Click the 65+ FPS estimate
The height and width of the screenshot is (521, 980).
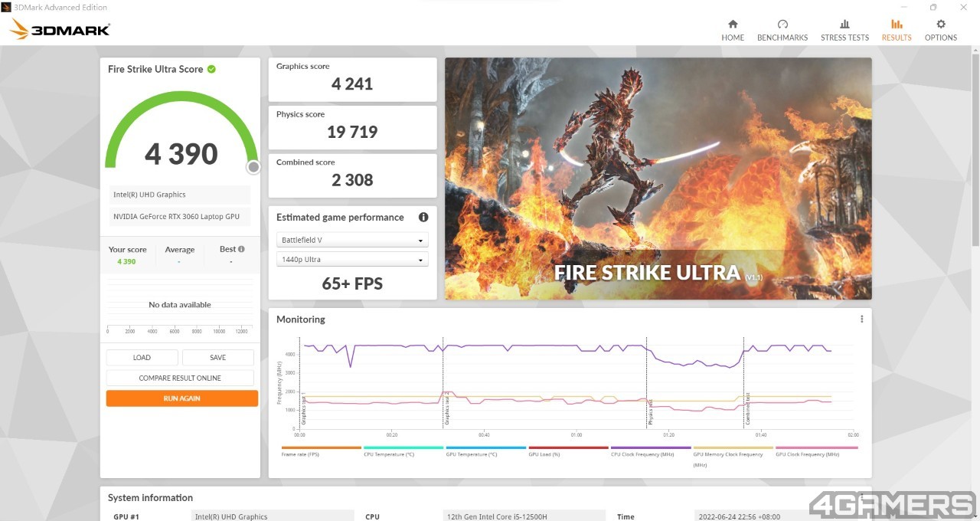352,284
